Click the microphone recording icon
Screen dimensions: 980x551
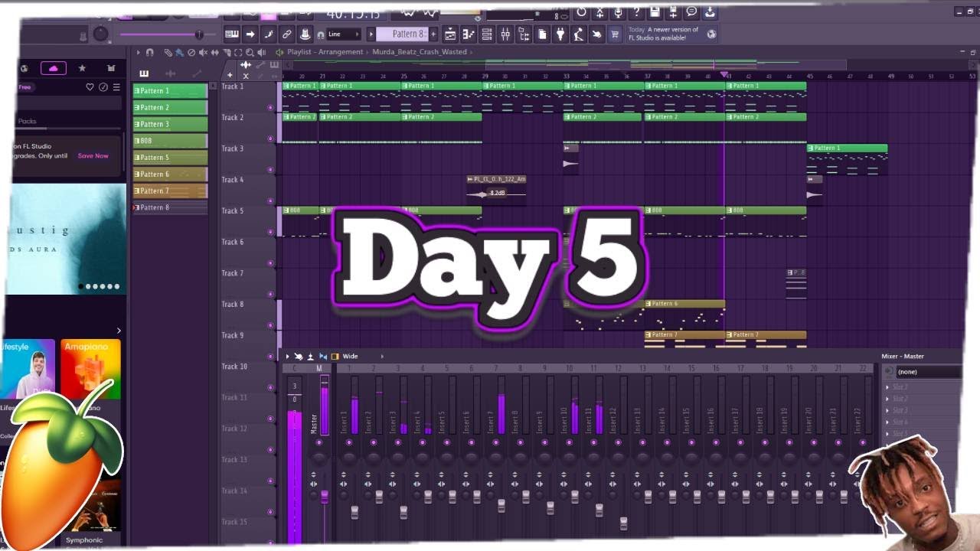click(618, 12)
